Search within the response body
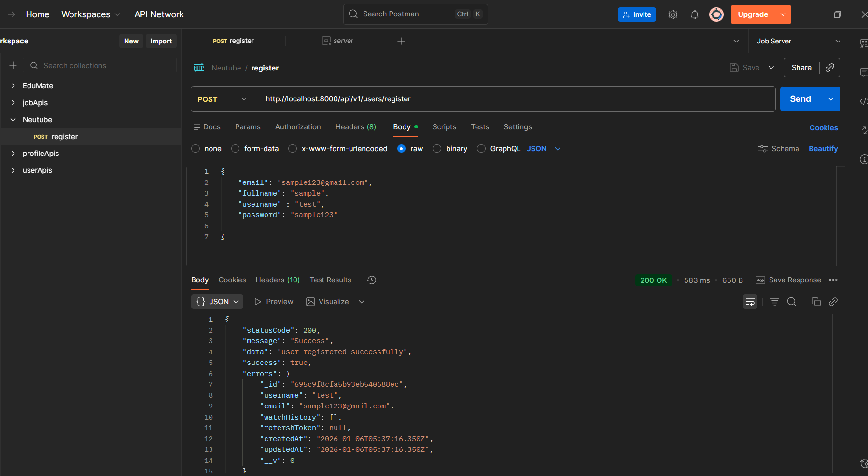This screenshot has width=868, height=476. (791, 302)
